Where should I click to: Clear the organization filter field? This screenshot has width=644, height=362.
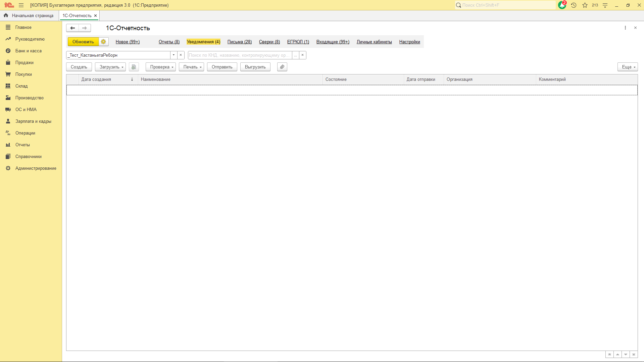[x=181, y=55]
